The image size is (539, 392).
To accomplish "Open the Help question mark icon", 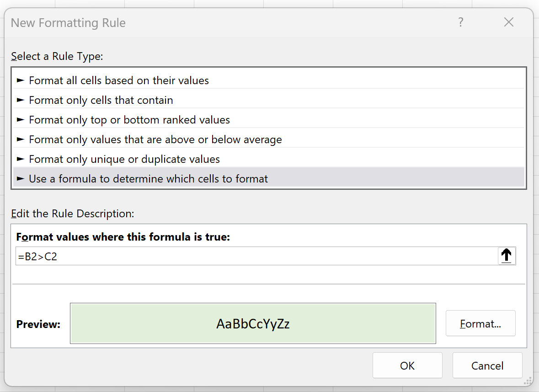I will (461, 22).
